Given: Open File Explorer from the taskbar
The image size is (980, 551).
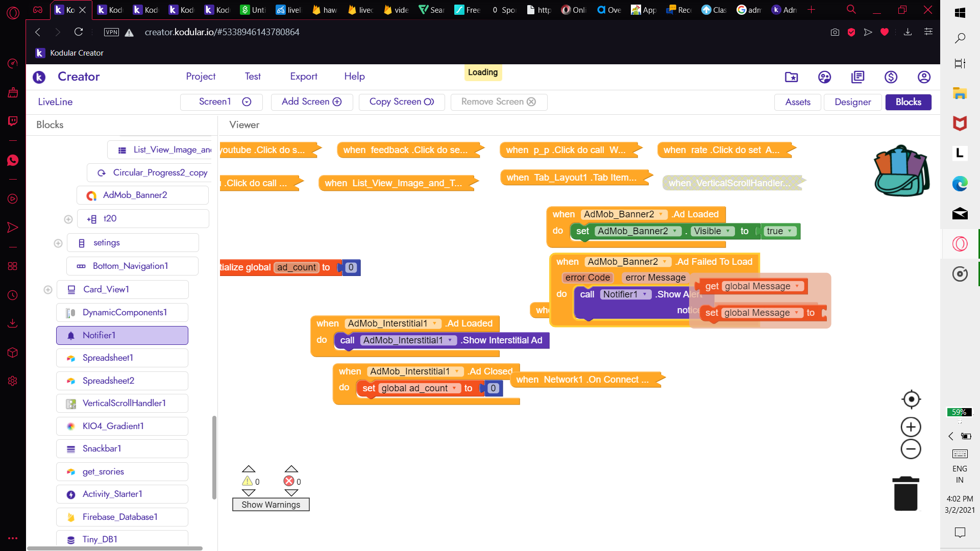Looking at the screenshot, I should 960,93.
